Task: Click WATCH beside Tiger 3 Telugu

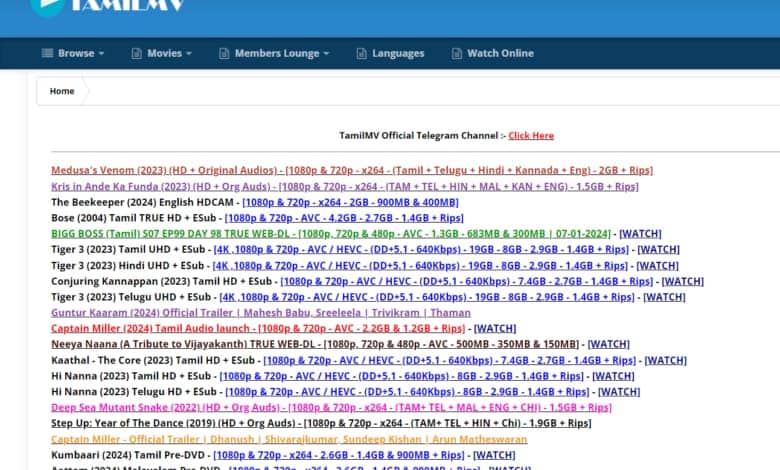Action: point(665,297)
